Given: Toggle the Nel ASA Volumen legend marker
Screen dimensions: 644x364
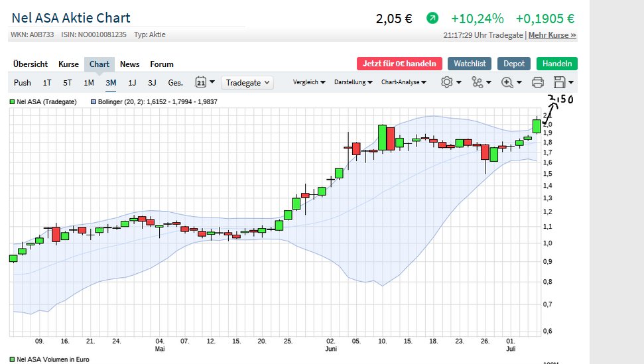Looking at the screenshot, I should click(12, 359).
